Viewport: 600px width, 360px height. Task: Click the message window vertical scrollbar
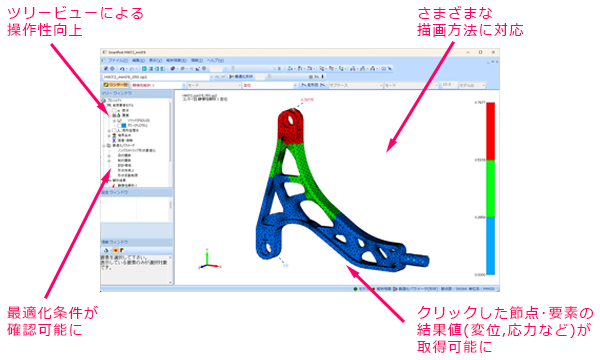(170, 270)
